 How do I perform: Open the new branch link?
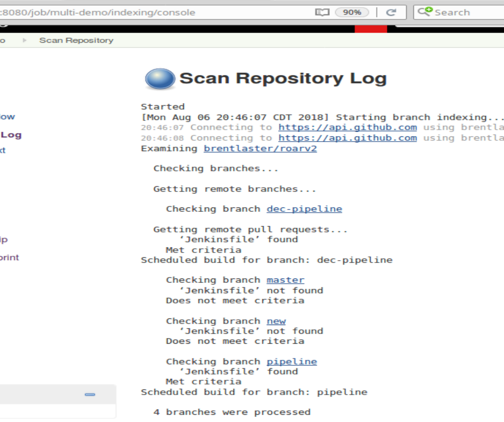pos(276,321)
